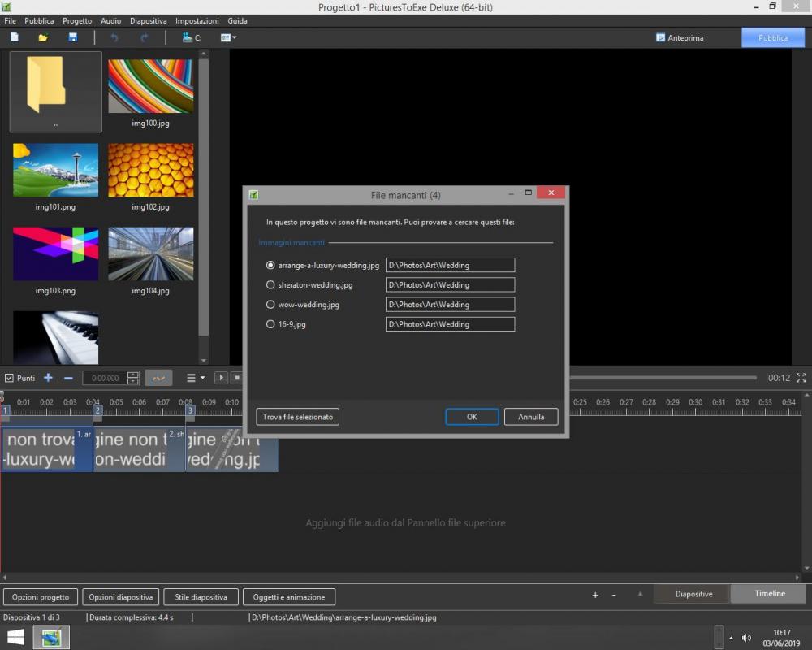Viewport: 812px width, 650px height.
Task: Add a point with the blue plus icon
Action: click(48, 378)
